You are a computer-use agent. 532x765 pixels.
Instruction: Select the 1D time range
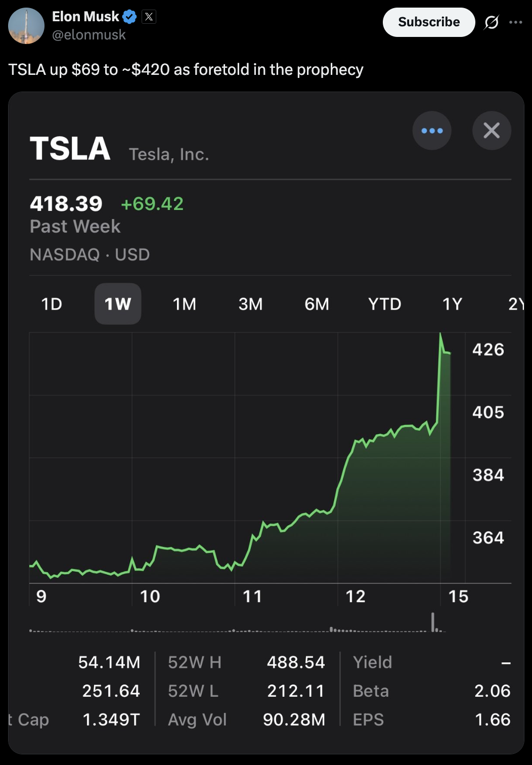coord(52,304)
